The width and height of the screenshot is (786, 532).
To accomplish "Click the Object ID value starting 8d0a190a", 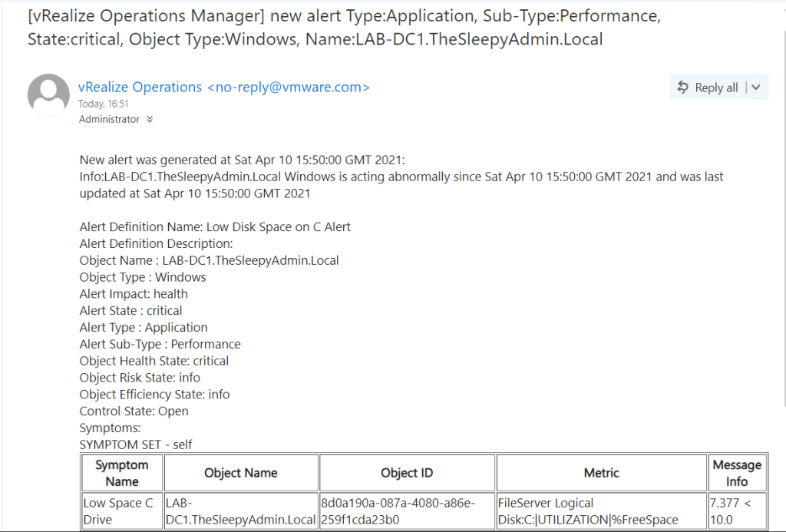I will tap(407, 511).
